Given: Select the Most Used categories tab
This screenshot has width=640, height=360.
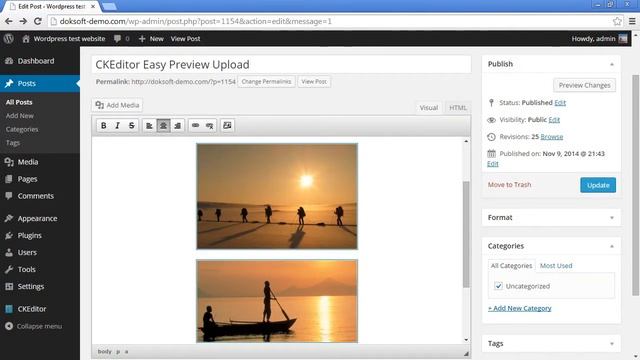Looking at the screenshot, I should click(556, 266).
